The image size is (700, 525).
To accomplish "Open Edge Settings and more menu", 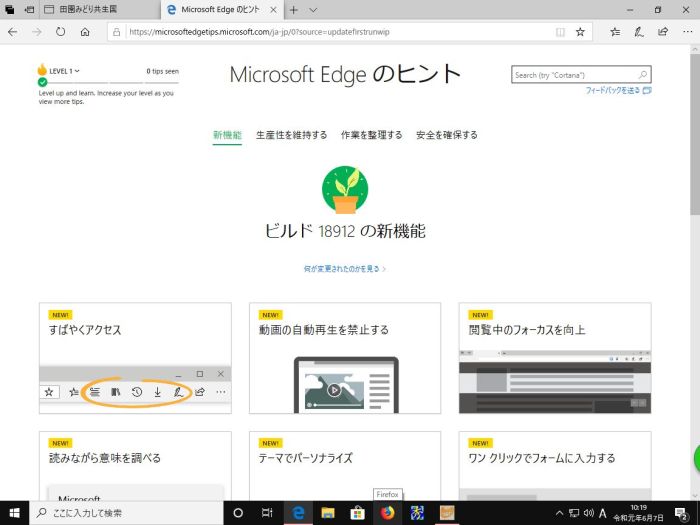I will pos(685,32).
